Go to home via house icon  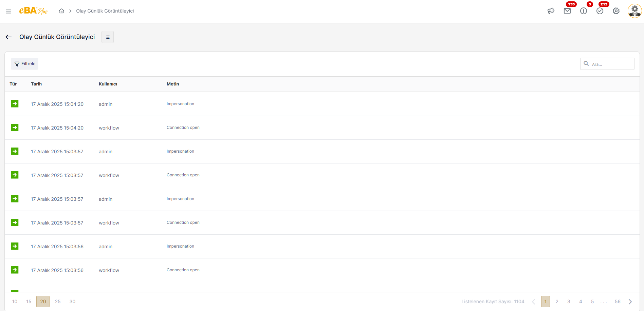61,11
